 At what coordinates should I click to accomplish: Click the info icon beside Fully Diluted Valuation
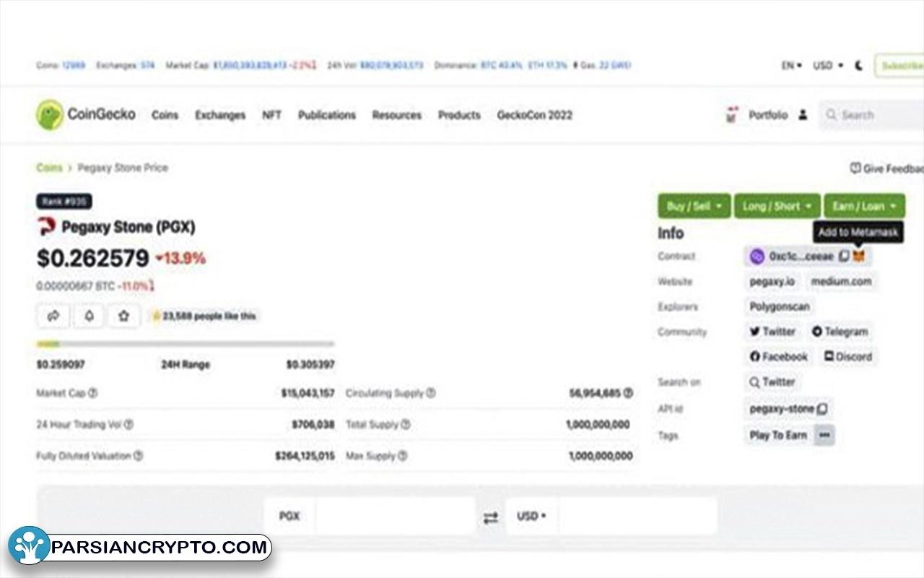[x=138, y=456]
